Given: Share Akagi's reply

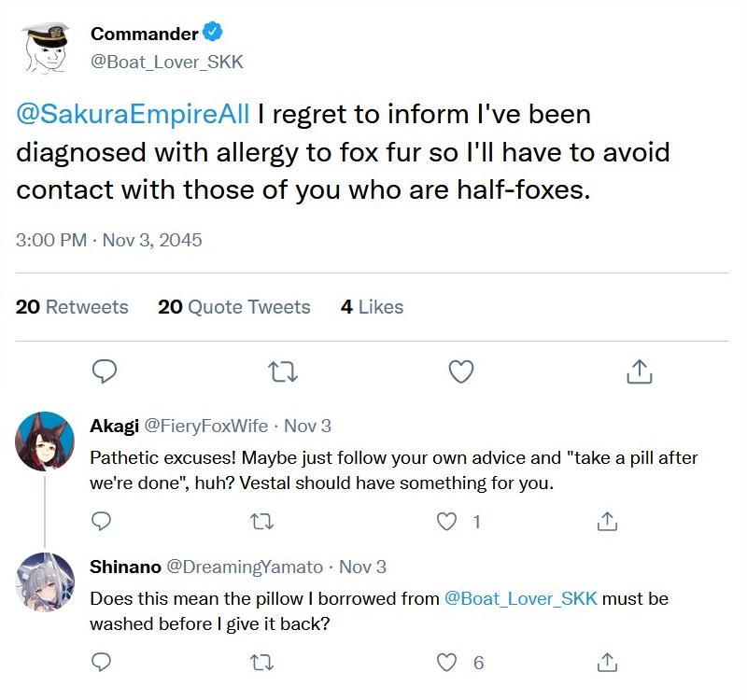Looking at the screenshot, I should 607,521.
